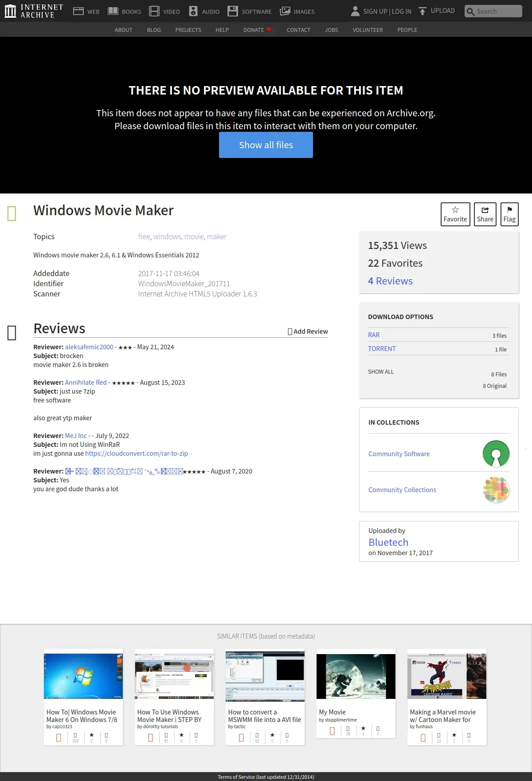This screenshot has width=532, height=781.
Task: Open the People menu item
Action: [x=407, y=30]
